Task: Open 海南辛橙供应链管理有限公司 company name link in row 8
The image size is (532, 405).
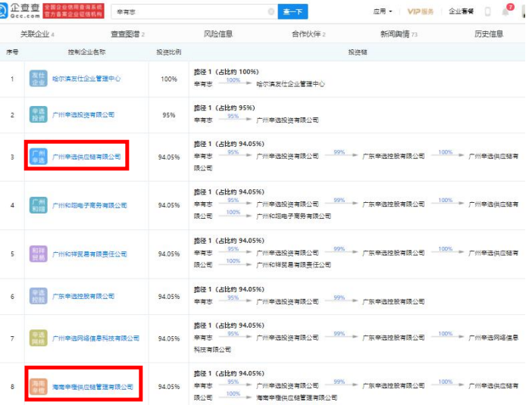Action: pyautogui.click(x=92, y=387)
